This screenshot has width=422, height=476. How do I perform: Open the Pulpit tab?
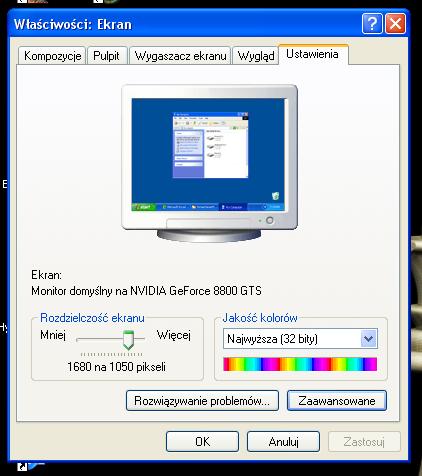pyautogui.click(x=106, y=56)
